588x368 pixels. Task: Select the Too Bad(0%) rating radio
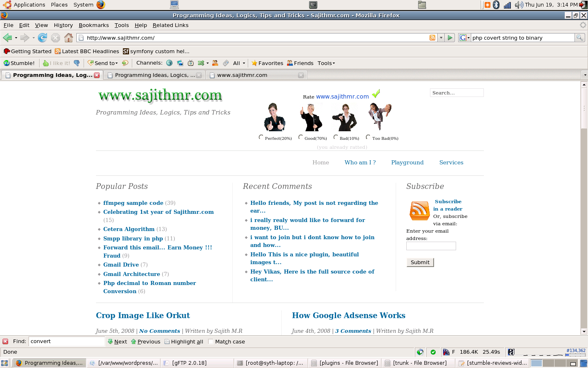click(368, 137)
